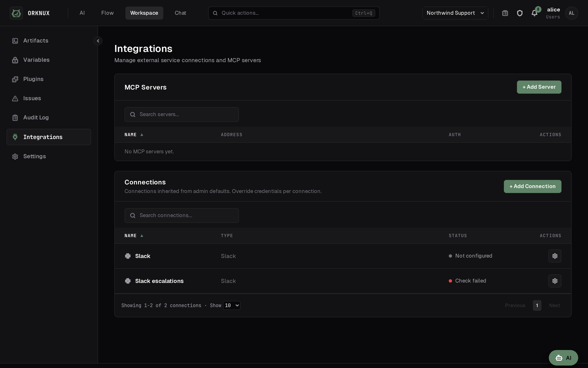Open Plugins in the sidebar
Viewport: 588px width, 368px height.
click(49, 79)
